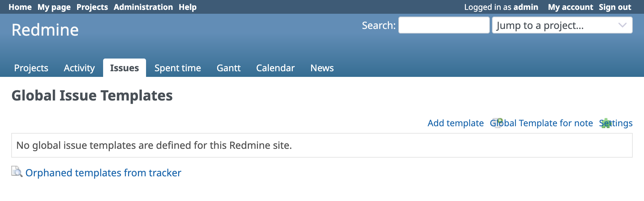Viewport: 644px width, 201px height.
Task: Focus the Search input field
Action: click(443, 25)
